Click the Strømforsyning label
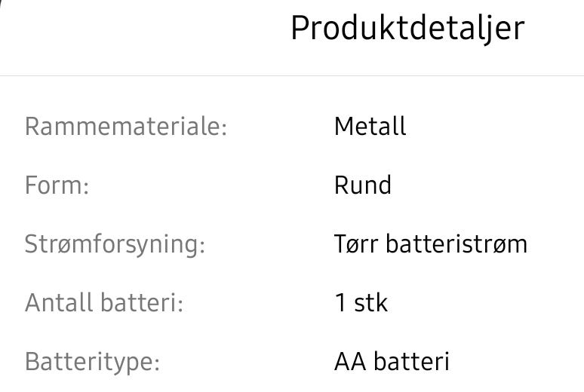Image resolution: width=584 pixels, height=392 pixels. tap(115, 244)
